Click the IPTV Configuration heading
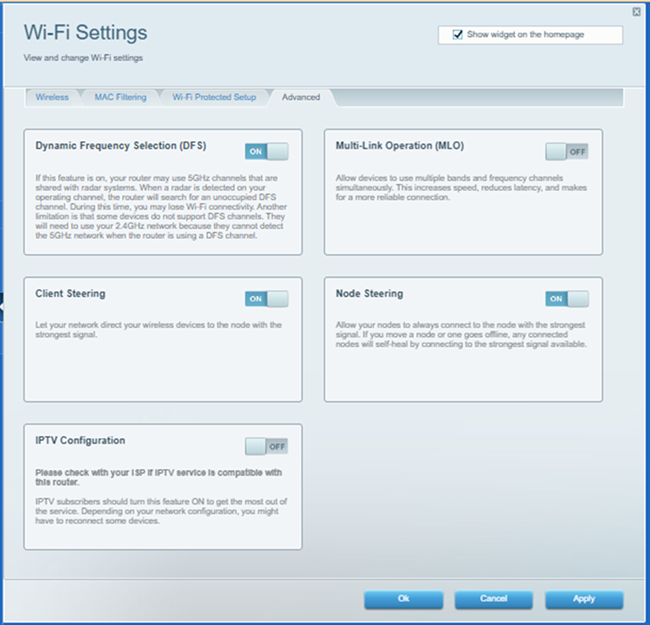This screenshot has width=650, height=625. click(80, 440)
